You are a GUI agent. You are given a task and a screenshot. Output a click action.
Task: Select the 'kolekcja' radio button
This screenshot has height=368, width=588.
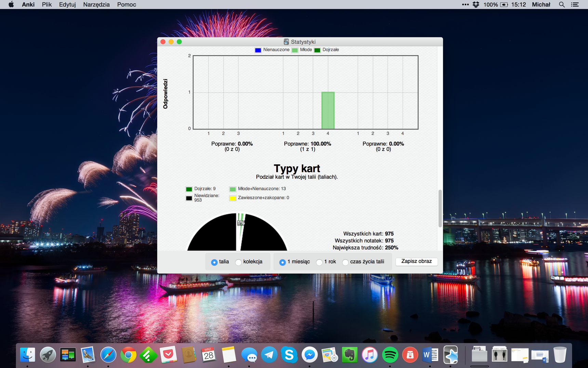pos(238,262)
